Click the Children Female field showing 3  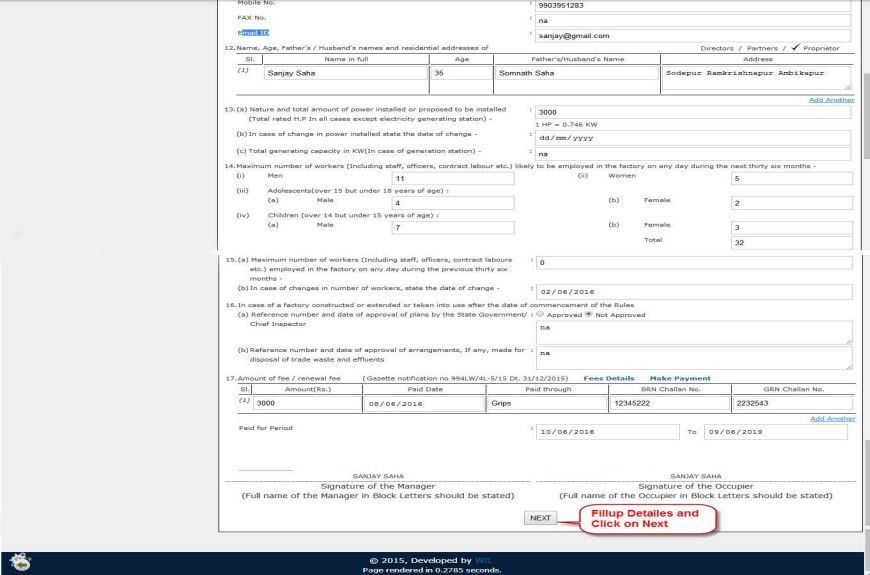pos(792,228)
